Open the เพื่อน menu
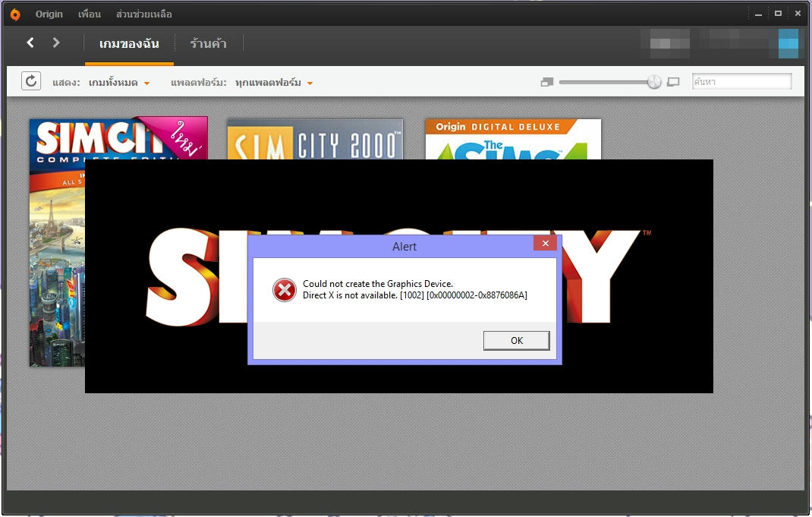The width and height of the screenshot is (812, 517). pos(89,14)
